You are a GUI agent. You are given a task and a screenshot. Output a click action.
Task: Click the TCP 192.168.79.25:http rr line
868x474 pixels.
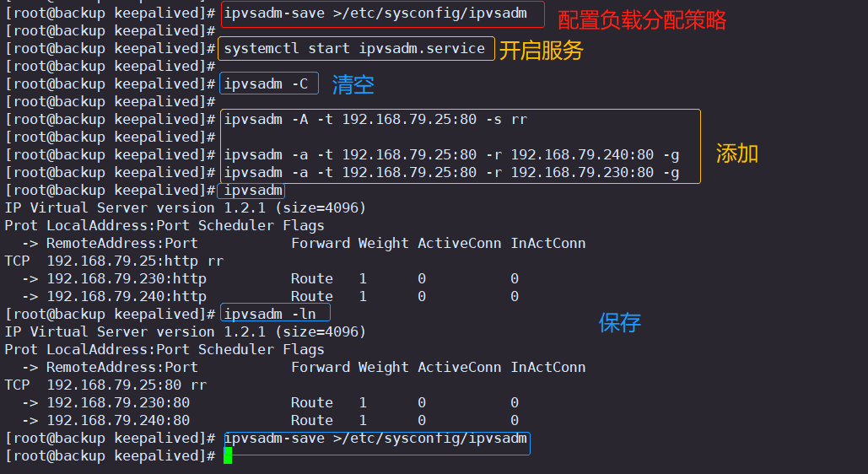click(114, 261)
